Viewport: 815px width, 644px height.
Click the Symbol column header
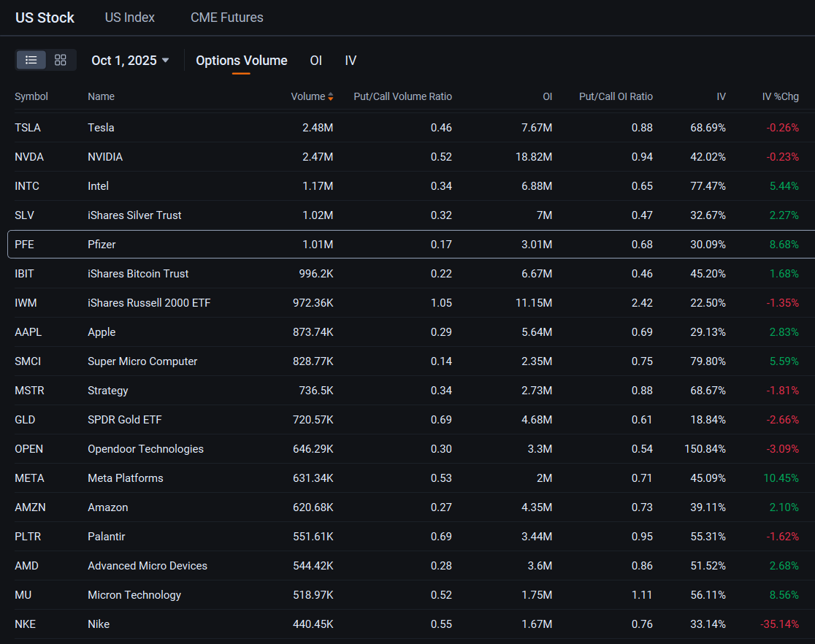tap(31, 96)
